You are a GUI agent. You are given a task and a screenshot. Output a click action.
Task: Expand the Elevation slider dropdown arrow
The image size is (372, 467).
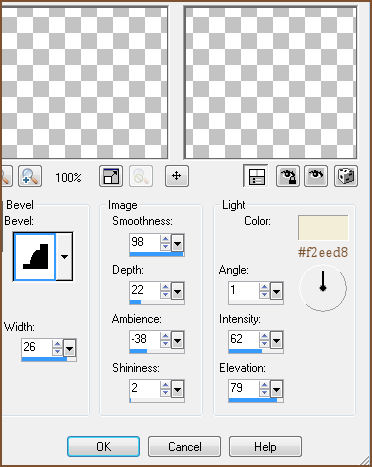[277, 389]
